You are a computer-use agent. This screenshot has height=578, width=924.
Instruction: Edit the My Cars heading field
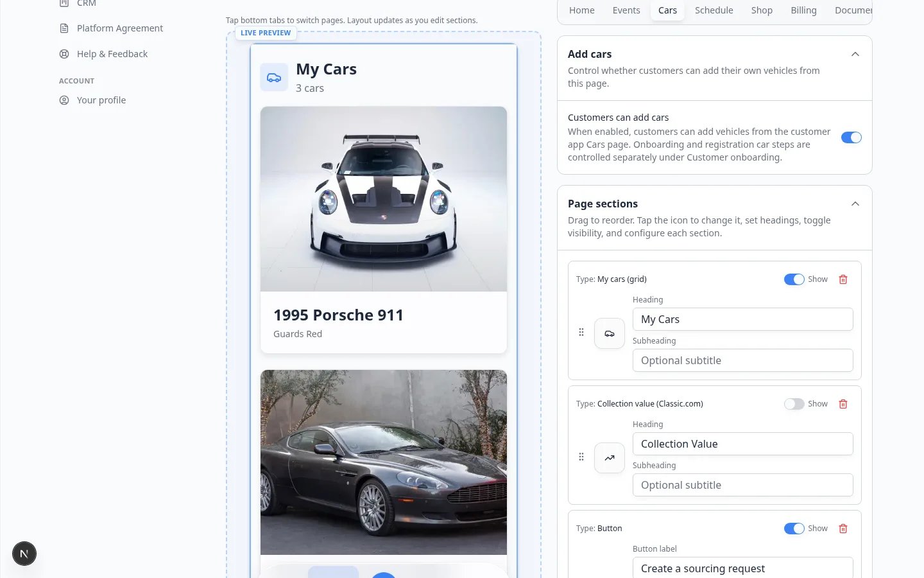(743, 319)
